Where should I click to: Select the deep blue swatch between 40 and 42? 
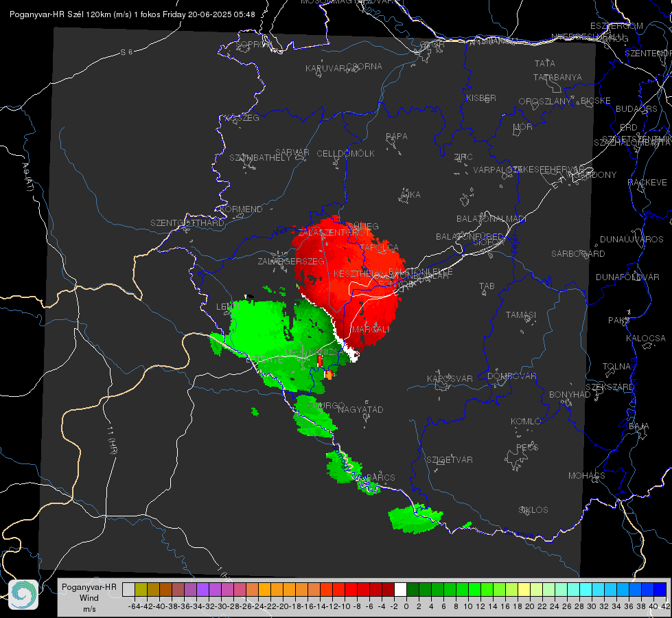click(660, 589)
